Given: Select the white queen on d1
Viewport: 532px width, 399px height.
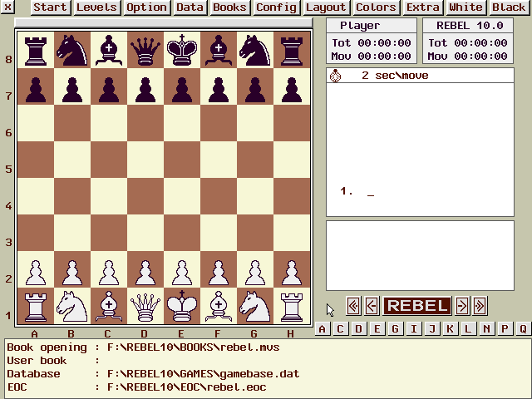Looking at the screenshot, I should click(145, 306).
